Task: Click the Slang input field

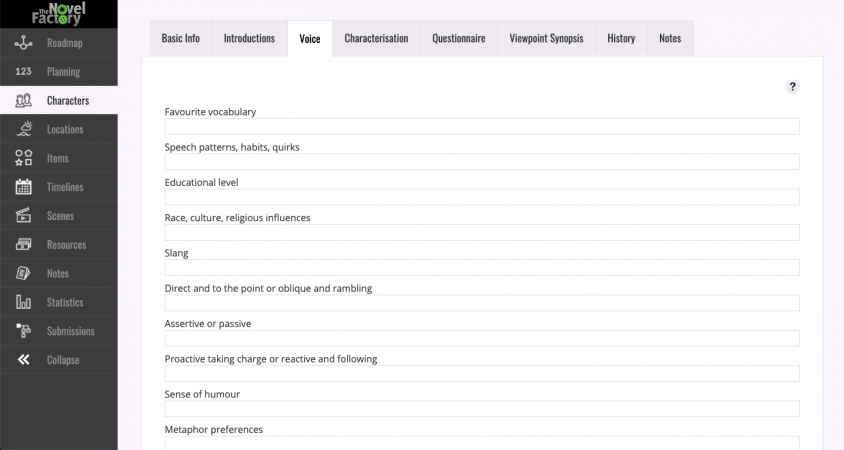Action: 482,268
